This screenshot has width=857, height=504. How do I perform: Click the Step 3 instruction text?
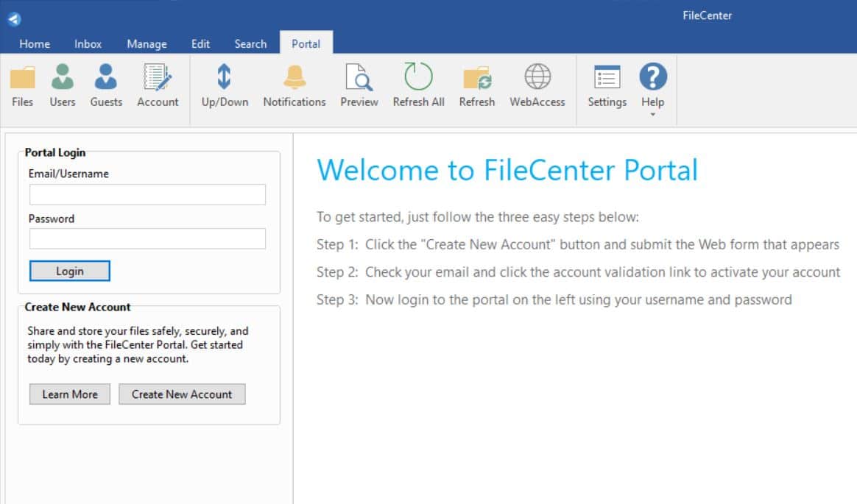pos(554,299)
